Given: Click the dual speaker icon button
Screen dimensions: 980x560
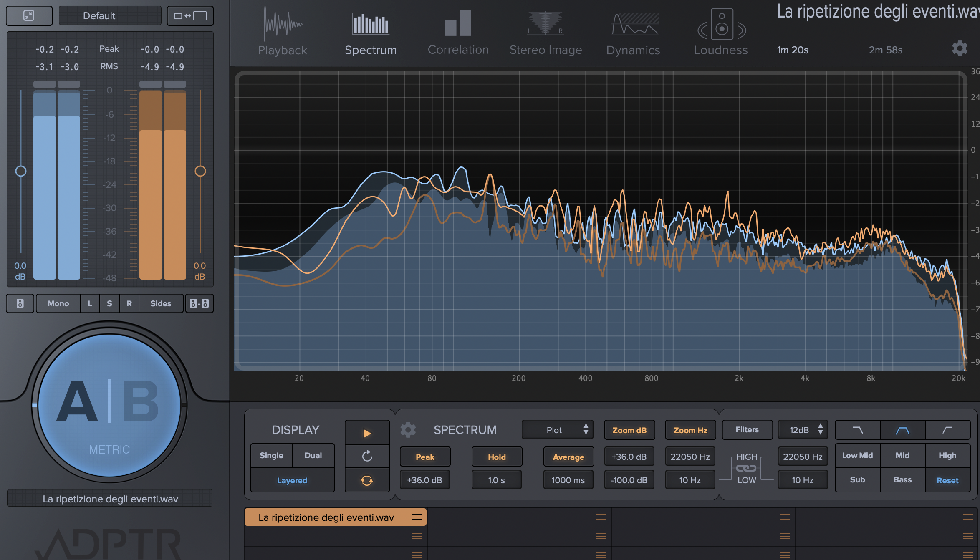Looking at the screenshot, I should pos(199,303).
